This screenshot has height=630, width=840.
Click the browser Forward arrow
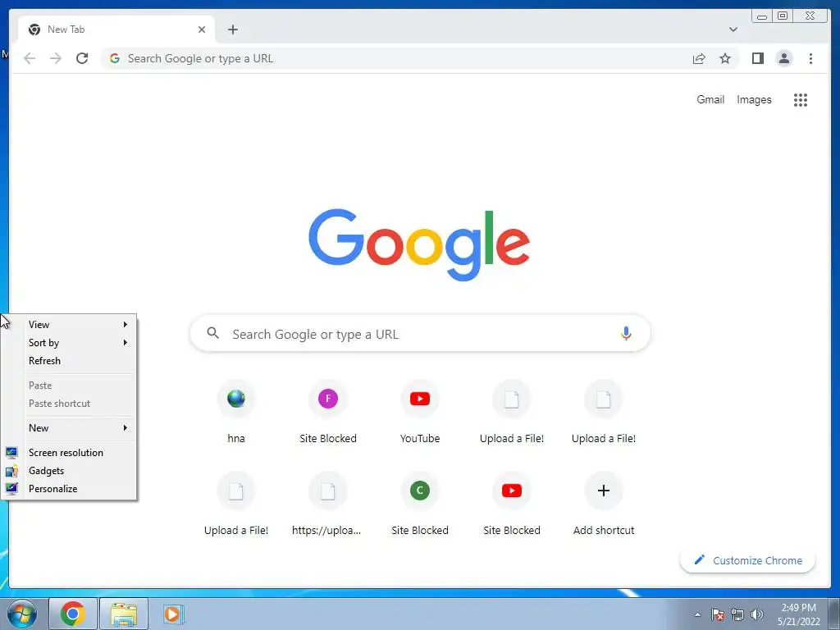click(56, 58)
